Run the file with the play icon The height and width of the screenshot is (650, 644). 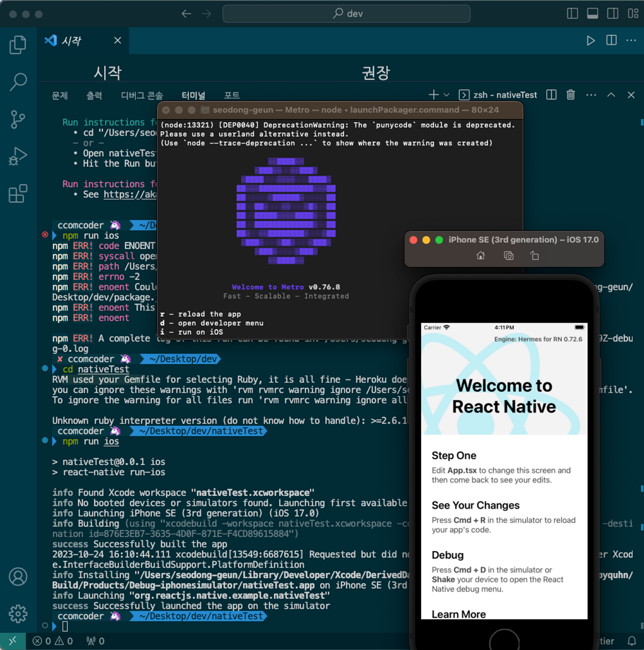pos(591,40)
